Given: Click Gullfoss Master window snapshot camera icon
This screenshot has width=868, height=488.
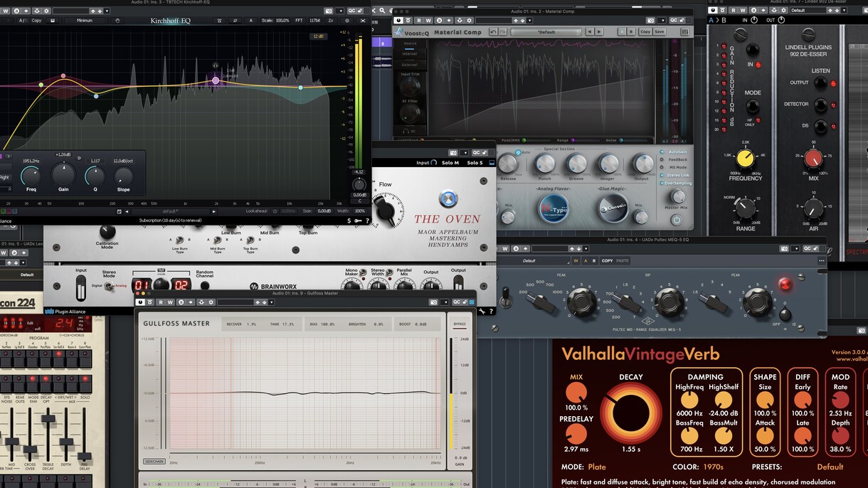Looking at the screenshot, I should pos(433,302).
